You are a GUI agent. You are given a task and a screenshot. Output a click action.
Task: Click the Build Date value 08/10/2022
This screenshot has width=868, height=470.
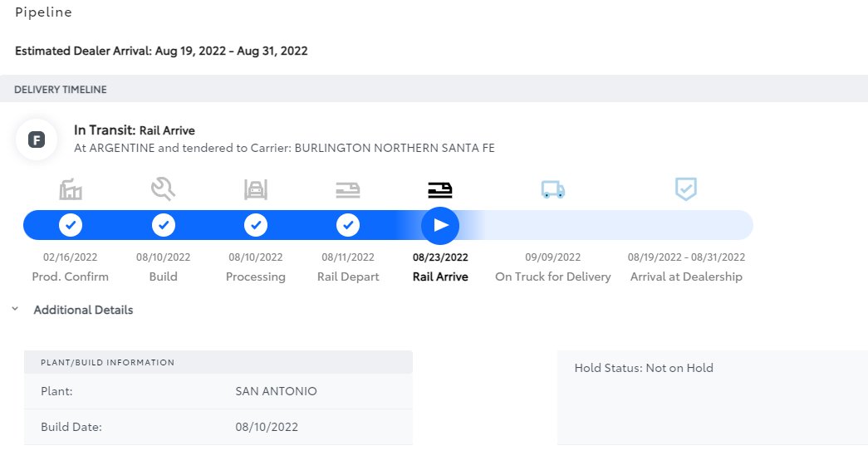(267, 428)
